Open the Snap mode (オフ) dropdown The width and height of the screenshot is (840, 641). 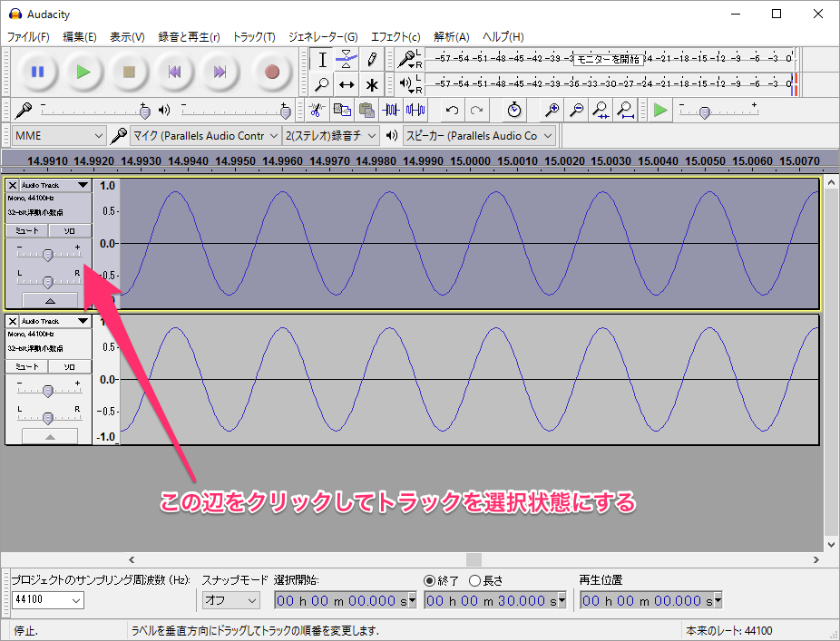231,600
